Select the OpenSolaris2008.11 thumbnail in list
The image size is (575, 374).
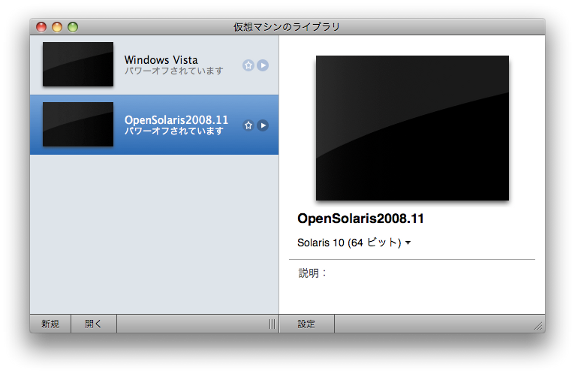click(x=78, y=124)
